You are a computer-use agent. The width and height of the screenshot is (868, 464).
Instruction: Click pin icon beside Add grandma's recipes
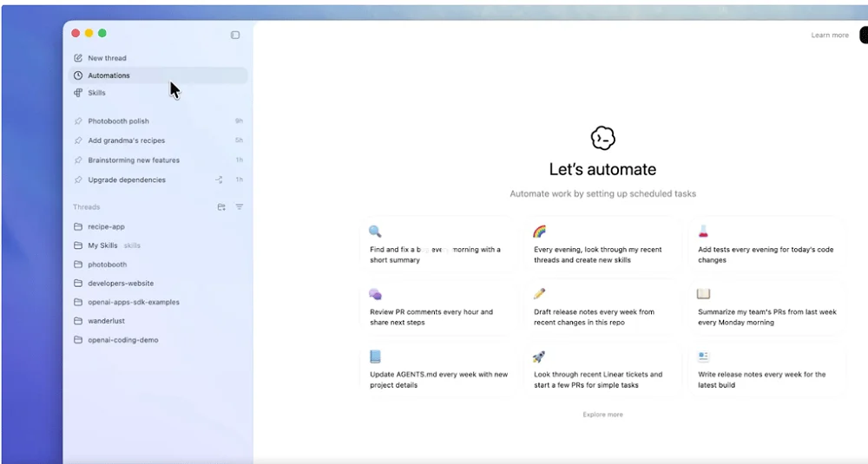[78, 141]
